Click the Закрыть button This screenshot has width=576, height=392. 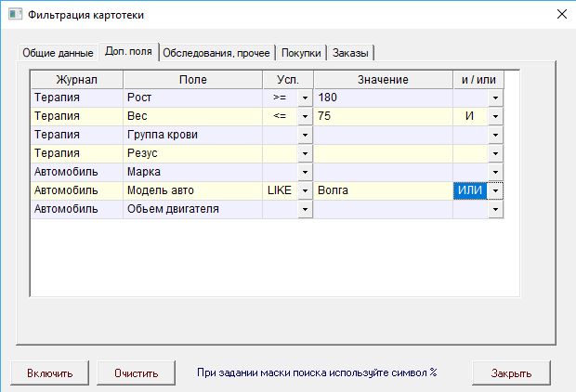click(511, 373)
